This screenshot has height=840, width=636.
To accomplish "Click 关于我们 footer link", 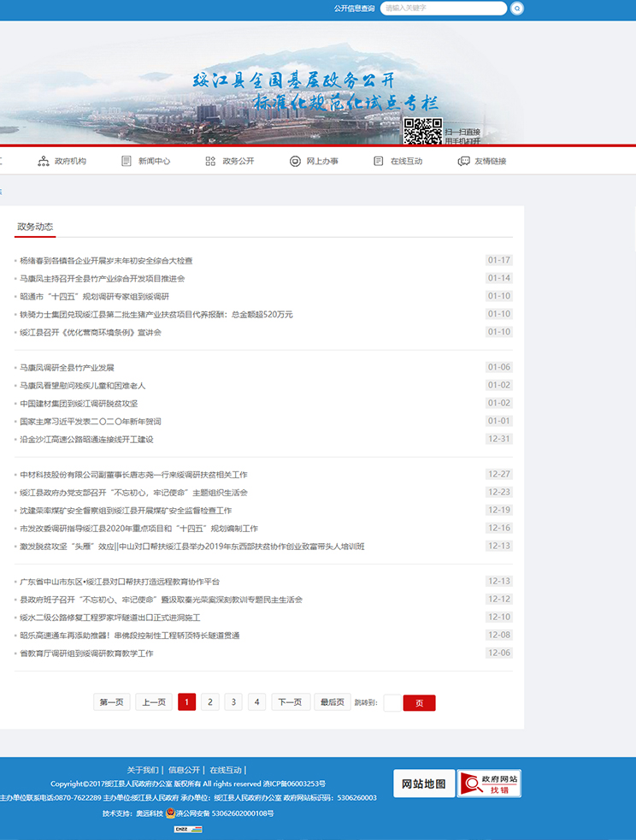I will [143, 770].
